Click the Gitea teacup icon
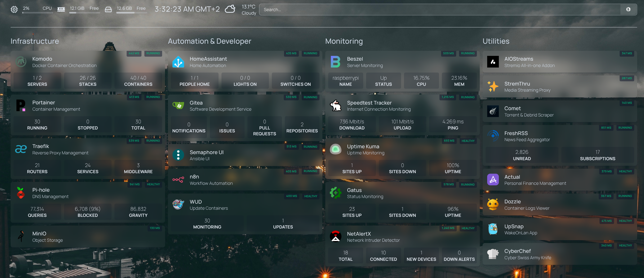644x278 pixels. [178, 106]
